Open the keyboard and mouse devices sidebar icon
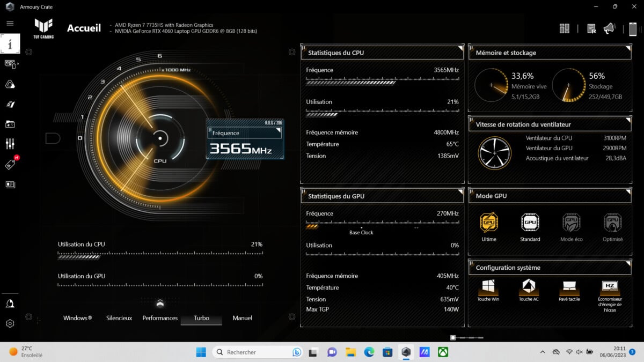 (x=10, y=64)
